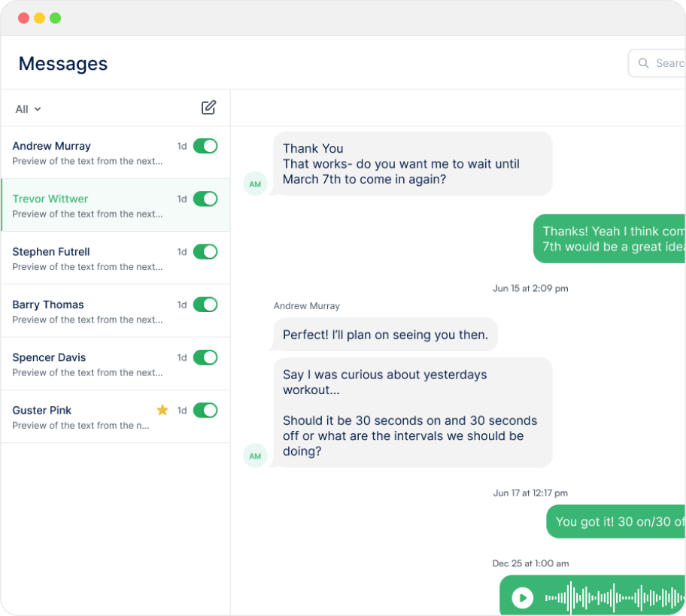
Task: Open Spencer Davis conversation
Action: click(x=83, y=364)
